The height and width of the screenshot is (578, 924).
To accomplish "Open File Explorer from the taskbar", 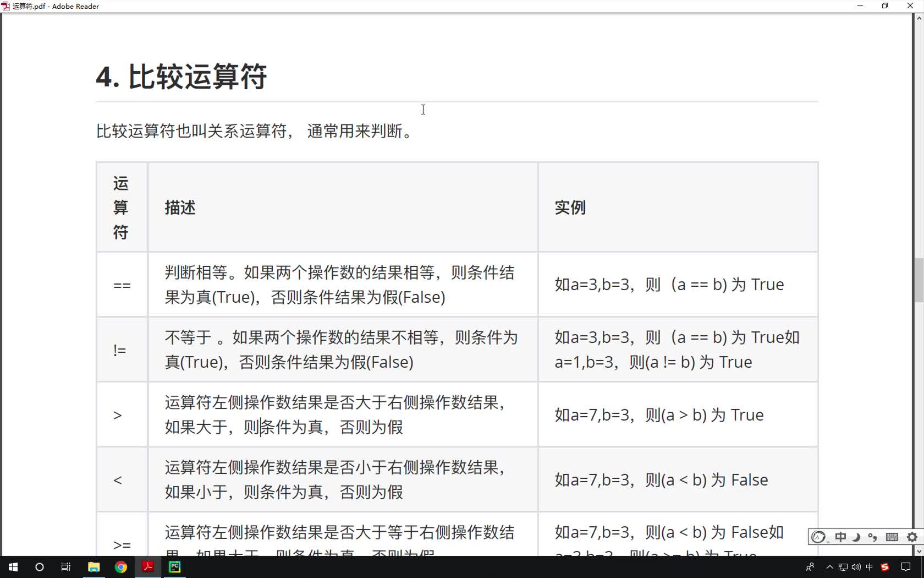I will click(94, 567).
